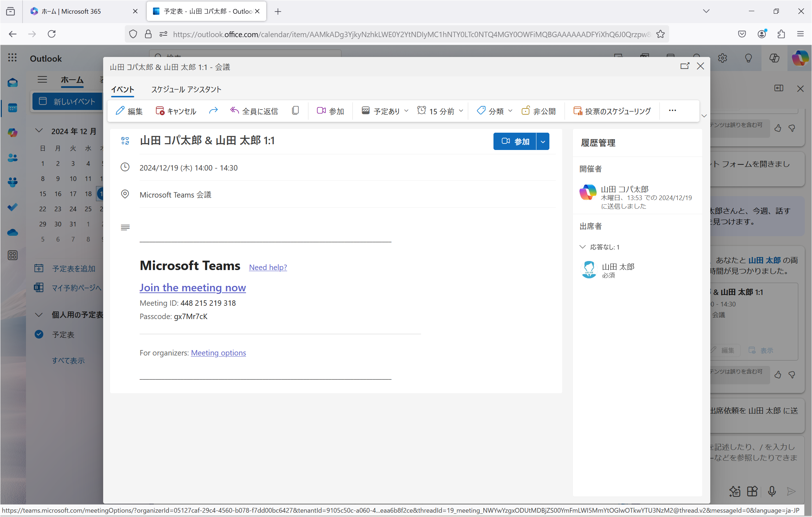Open 投票のスケジューリング poll
This screenshot has width=812, height=517.
[x=612, y=111]
